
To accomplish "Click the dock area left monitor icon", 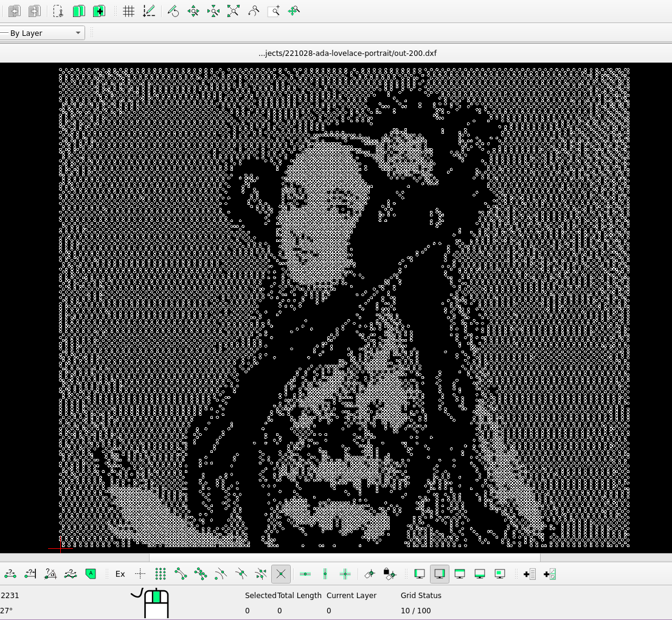I will point(420,574).
